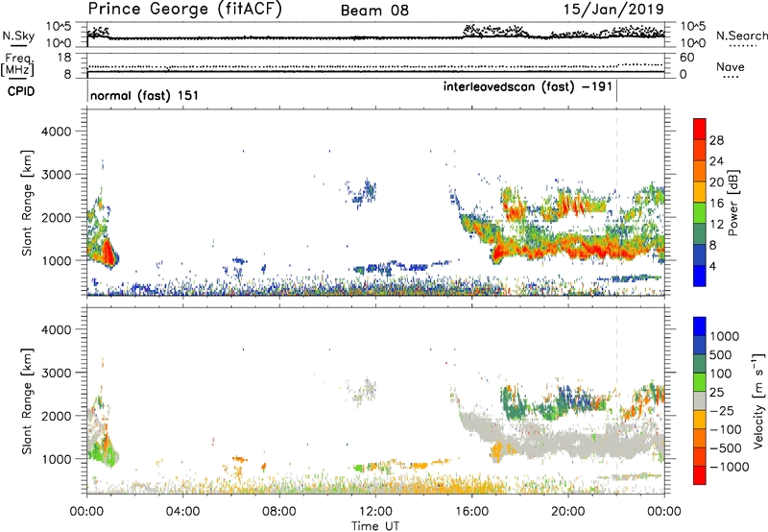768x532 pixels.
Task: Click the 'interleavedscan (fast) -191' CPID text
Action: point(528,87)
